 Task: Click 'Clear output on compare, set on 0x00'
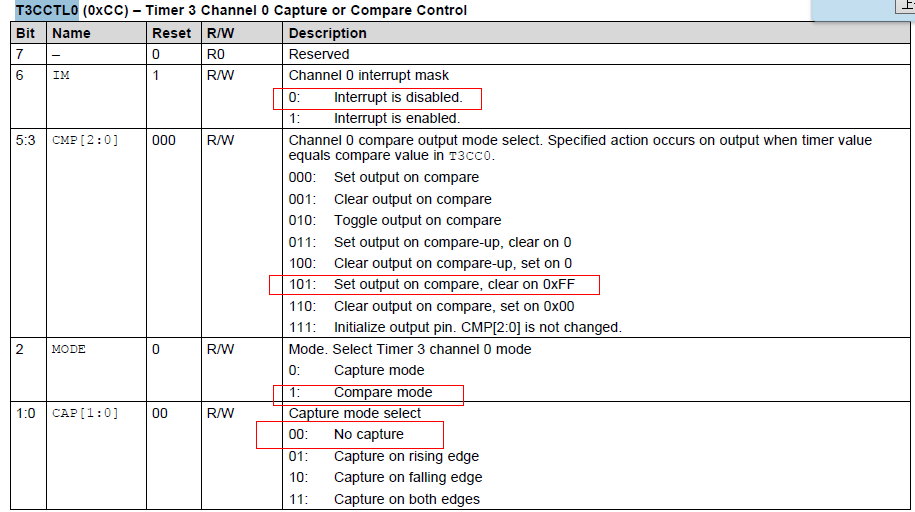[431, 306]
